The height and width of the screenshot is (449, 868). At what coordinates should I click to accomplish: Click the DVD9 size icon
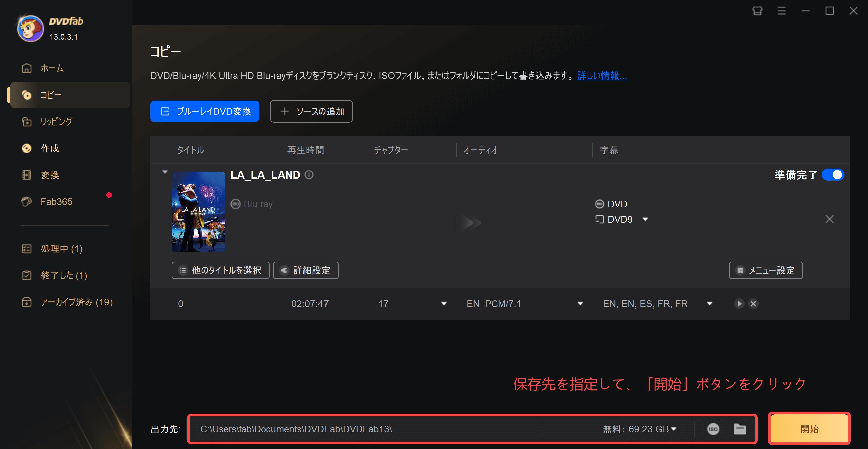click(x=599, y=220)
